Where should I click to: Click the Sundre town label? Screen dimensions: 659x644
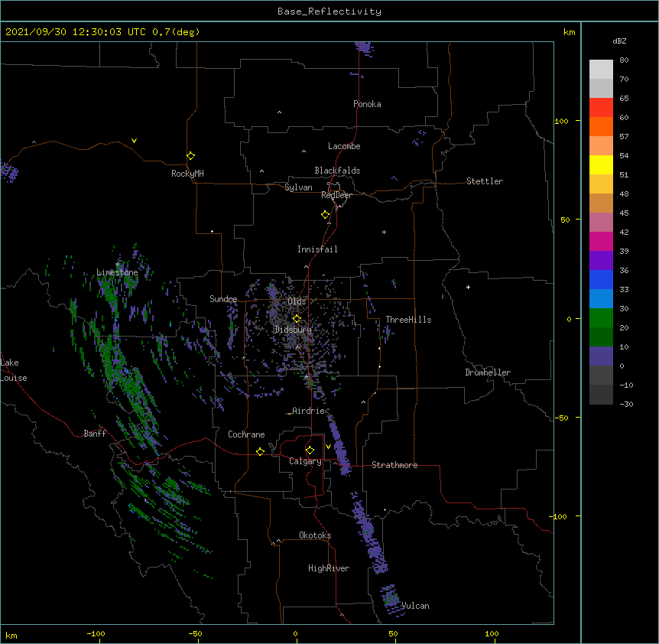click(223, 299)
